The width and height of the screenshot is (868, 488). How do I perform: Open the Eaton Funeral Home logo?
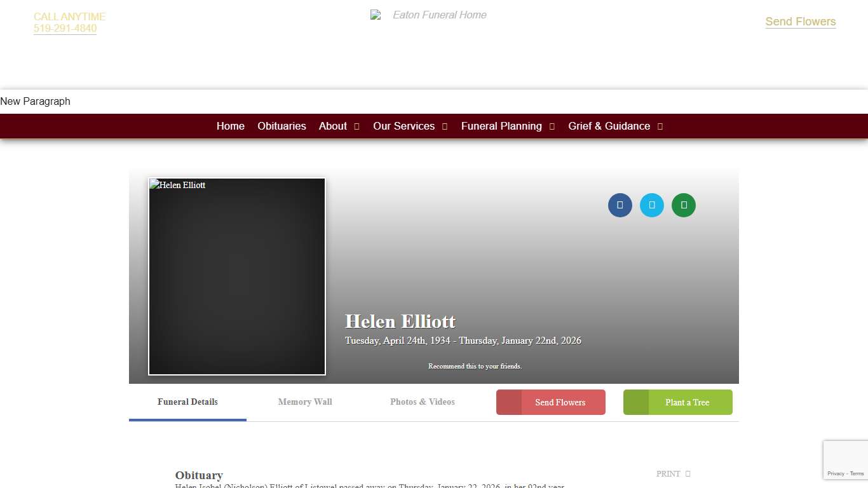[429, 15]
